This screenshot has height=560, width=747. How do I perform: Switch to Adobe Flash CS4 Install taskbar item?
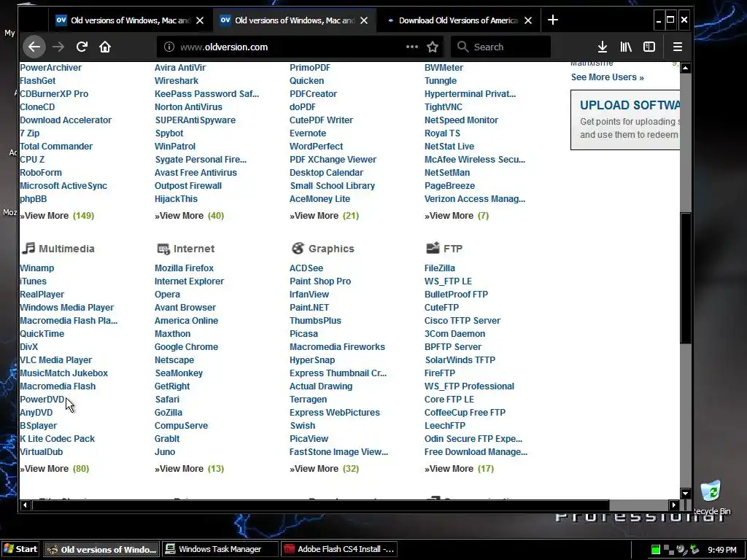pos(339,549)
